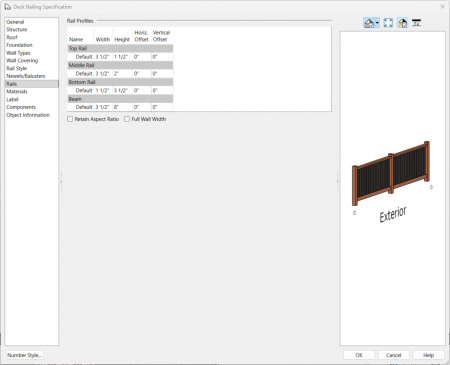Viewport: 450px width, 365px height.
Task: Select the Middle Rail group header row
Action: pyautogui.click(x=120, y=65)
